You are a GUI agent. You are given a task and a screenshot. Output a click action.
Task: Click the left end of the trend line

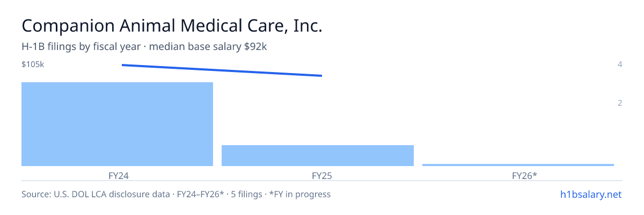123,65
